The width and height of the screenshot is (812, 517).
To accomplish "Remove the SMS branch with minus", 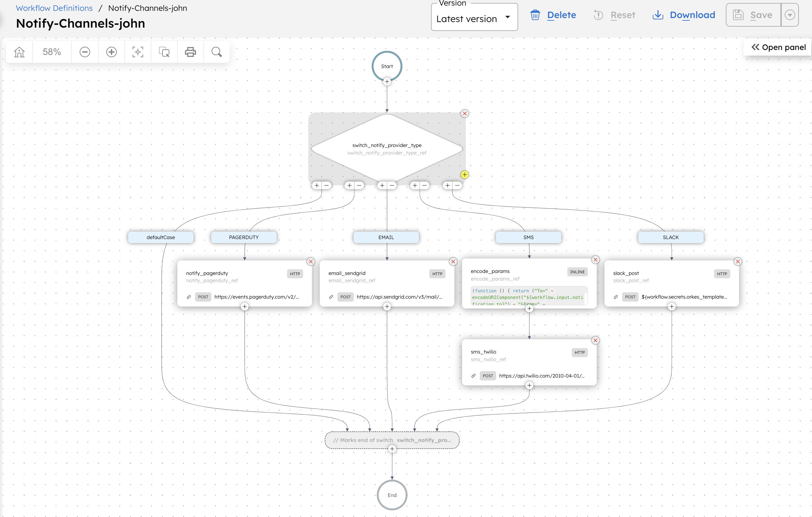I will pos(424,185).
